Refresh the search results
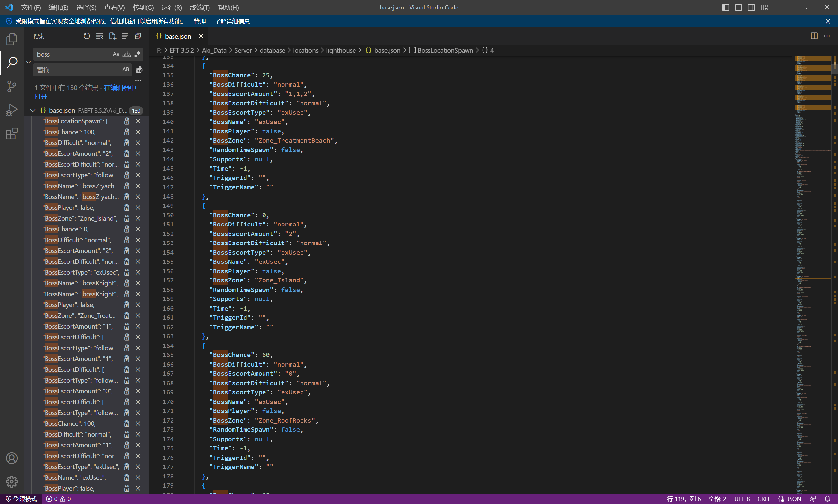This screenshot has height=504, width=838. (87, 36)
